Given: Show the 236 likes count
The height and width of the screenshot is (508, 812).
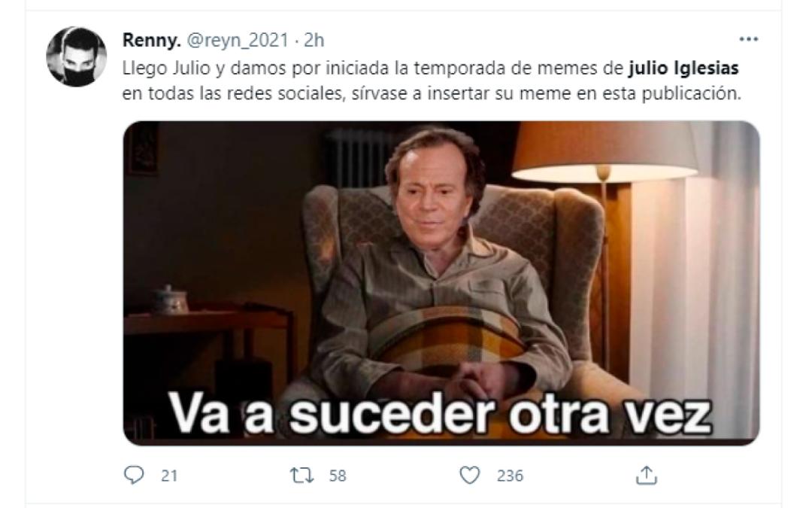Looking at the screenshot, I should [510, 476].
